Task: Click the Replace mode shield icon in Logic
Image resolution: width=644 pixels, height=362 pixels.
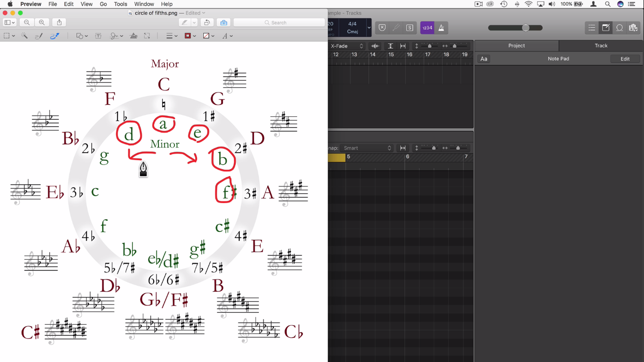Action: (x=382, y=28)
